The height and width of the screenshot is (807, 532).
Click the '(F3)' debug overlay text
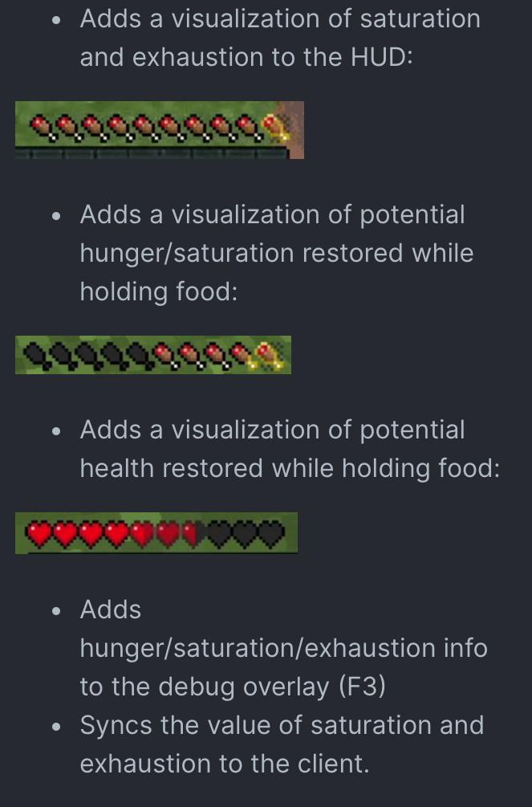click(362, 687)
